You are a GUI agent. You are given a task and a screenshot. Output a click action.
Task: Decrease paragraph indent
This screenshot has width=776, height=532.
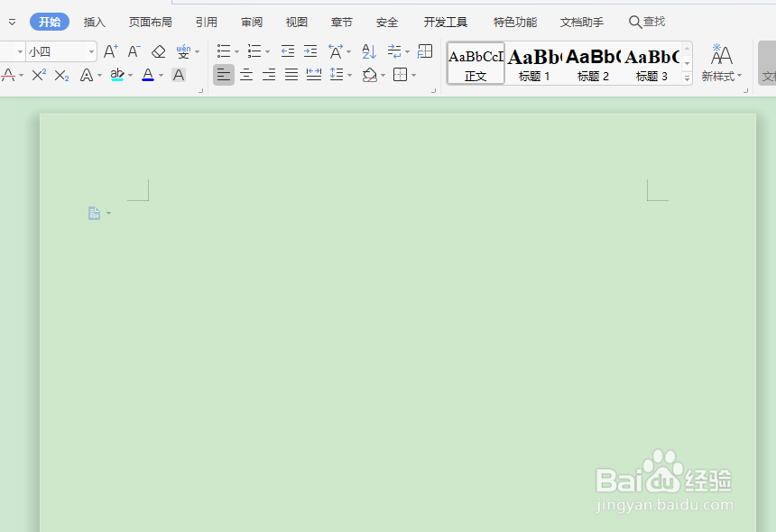point(288,51)
